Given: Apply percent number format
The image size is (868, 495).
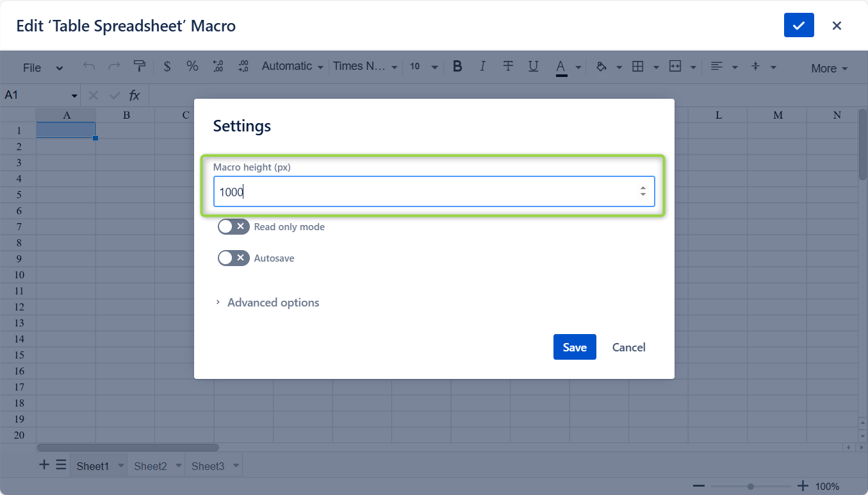Looking at the screenshot, I should click(x=192, y=66).
